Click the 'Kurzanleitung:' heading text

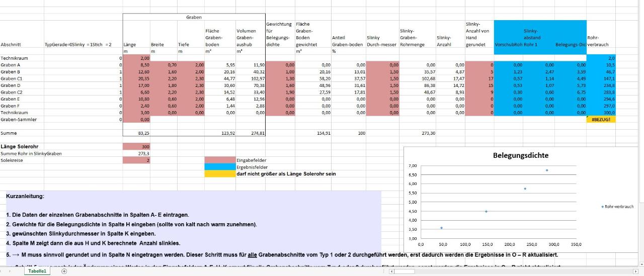pyautogui.click(x=25, y=196)
